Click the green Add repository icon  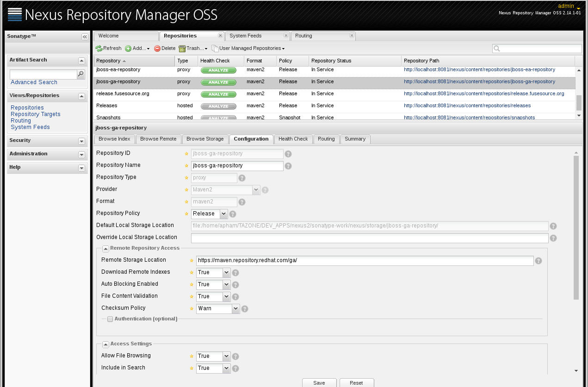[x=128, y=49]
